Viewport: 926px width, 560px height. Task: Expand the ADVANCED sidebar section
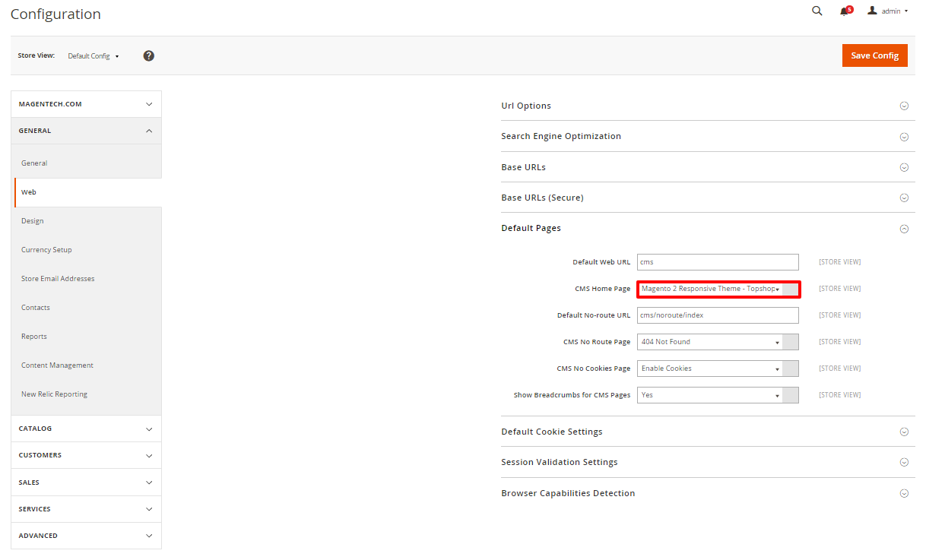[86, 536]
